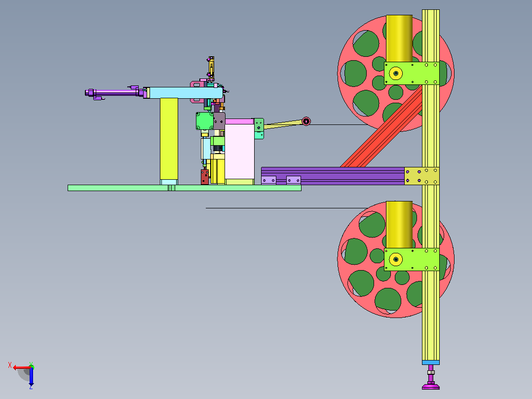Select the blue end cap at the column bottom
The image size is (532, 399).
[431, 362]
